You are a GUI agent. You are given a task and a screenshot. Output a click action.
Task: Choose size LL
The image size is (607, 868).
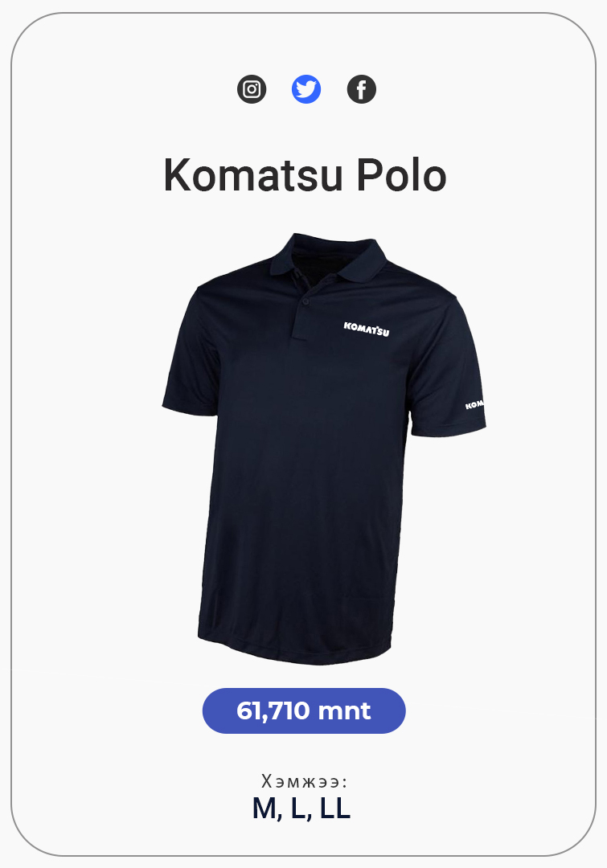click(335, 809)
